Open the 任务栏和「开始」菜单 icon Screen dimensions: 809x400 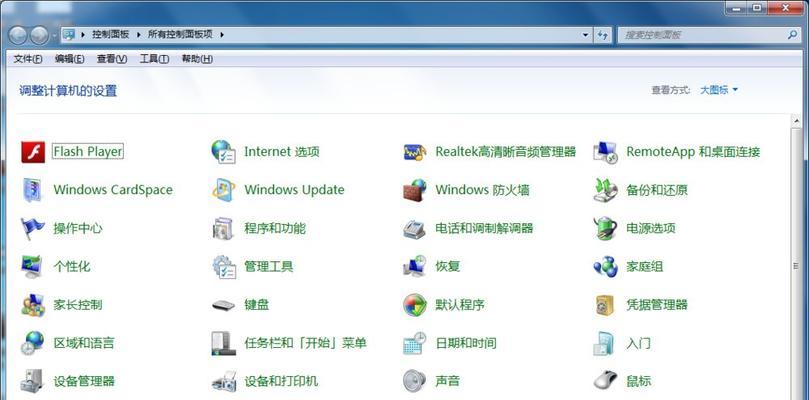point(224,343)
